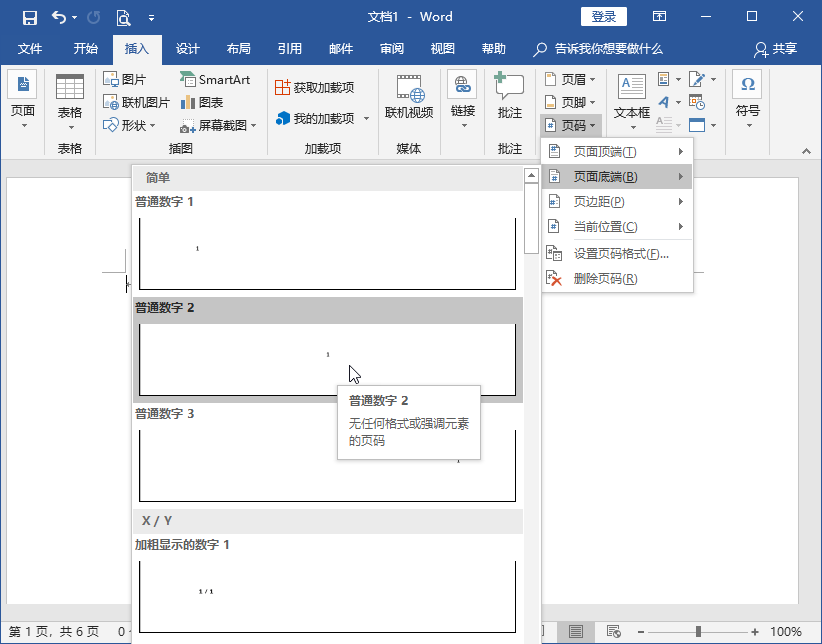Click the Signature Line icon
This screenshot has height=644, width=822.
pyautogui.click(x=697, y=79)
